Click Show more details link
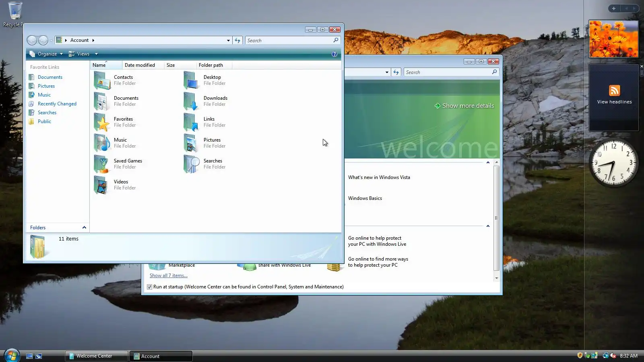644x362 pixels. click(x=468, y=106)
